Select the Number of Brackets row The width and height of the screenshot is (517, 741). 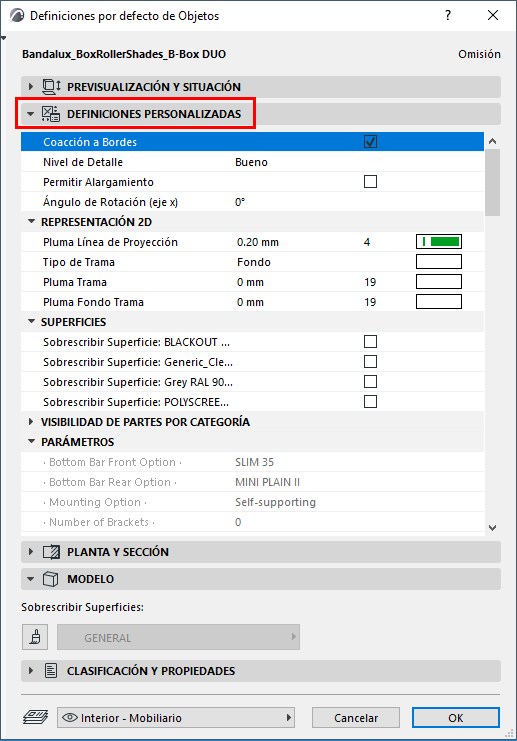click(252, 522)
